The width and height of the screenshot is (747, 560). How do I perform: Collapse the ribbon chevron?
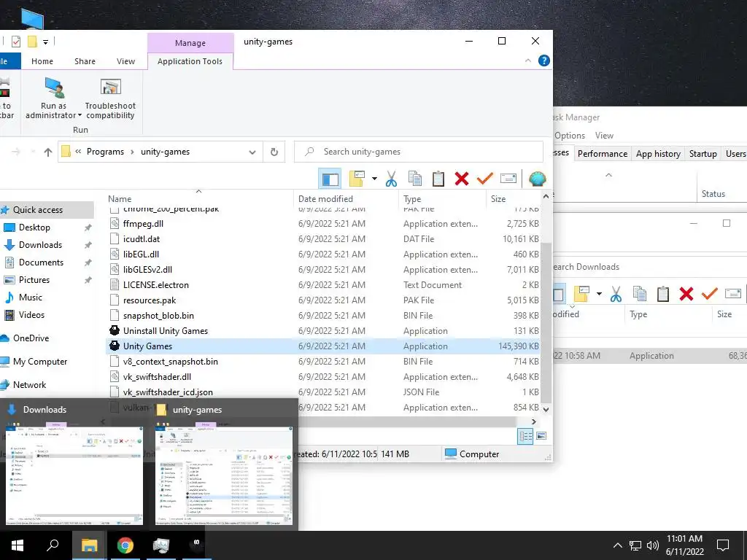coord(528,61)
